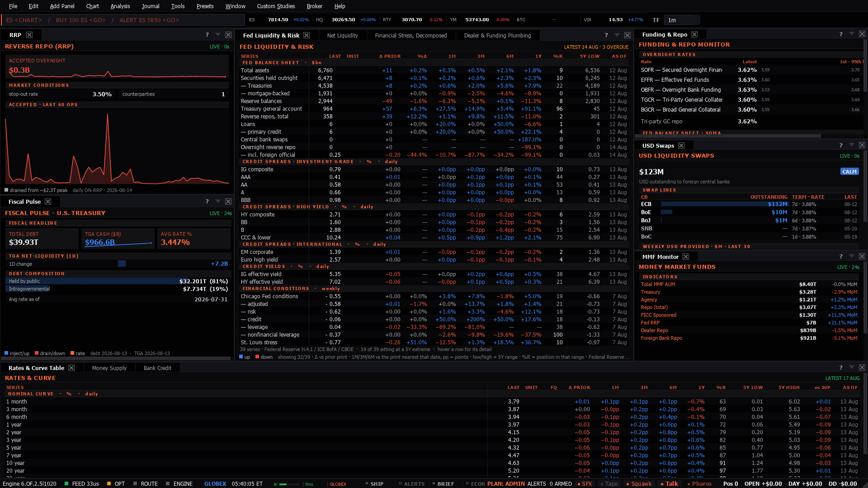Toggle the Talk option in status bar
Viewport: 868px width, 488px height.
669,483
